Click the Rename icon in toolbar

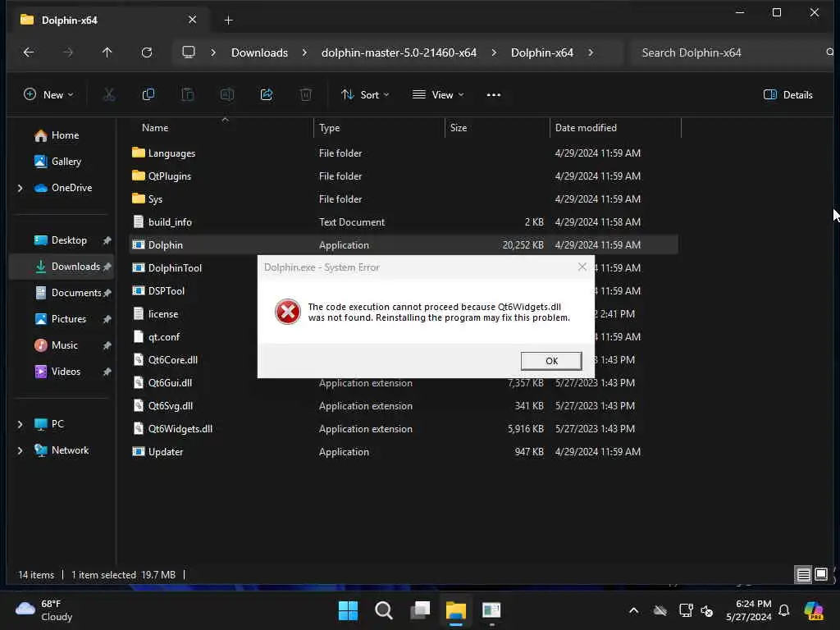[227, 95]
